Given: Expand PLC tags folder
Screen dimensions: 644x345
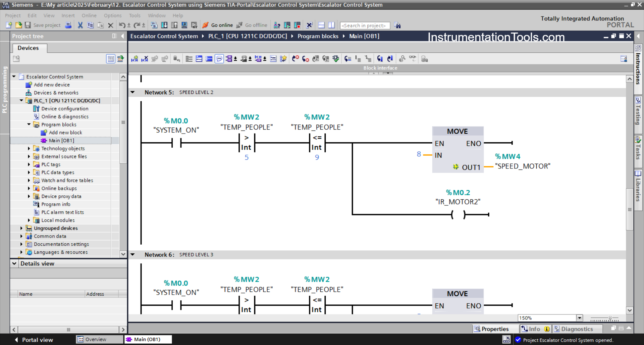Looking at the screenshot, I should (29, 164).
